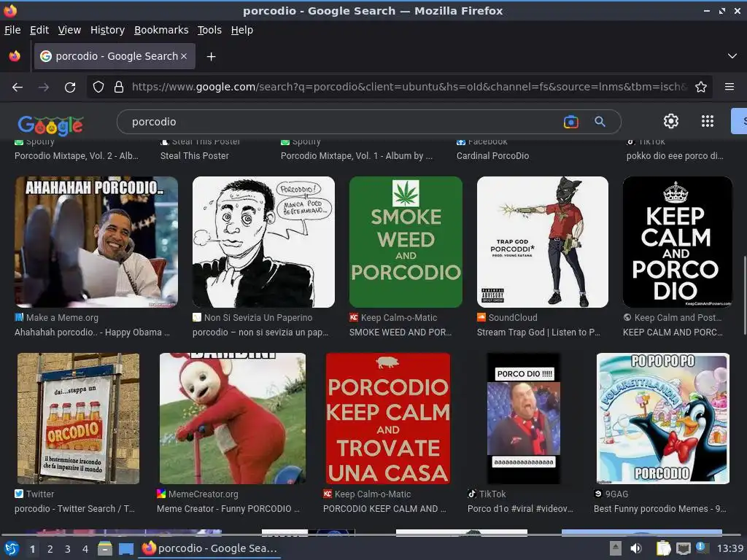This screenshot has height=560, width=747.
Task: Open the file manager taskbar icon
Action: [105, 548]
